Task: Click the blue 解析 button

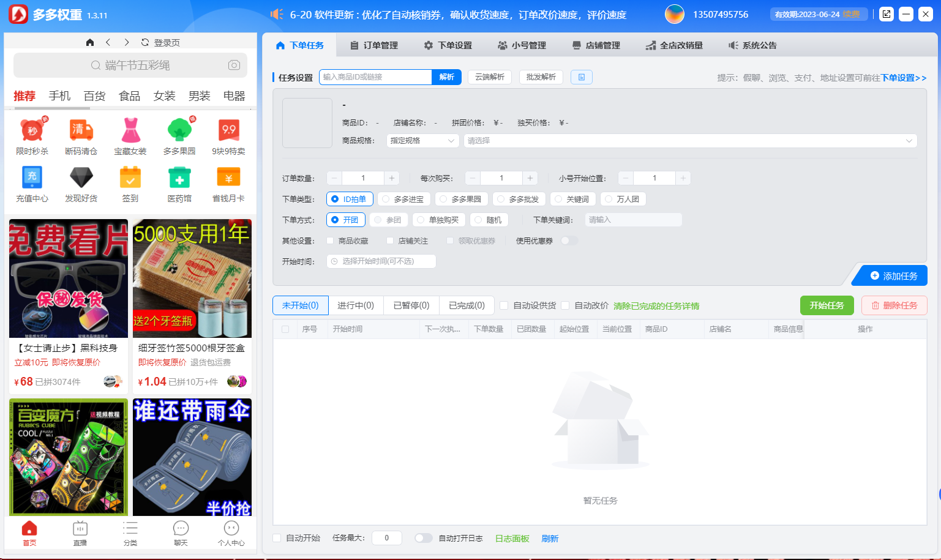Action: tap(447, 77)
